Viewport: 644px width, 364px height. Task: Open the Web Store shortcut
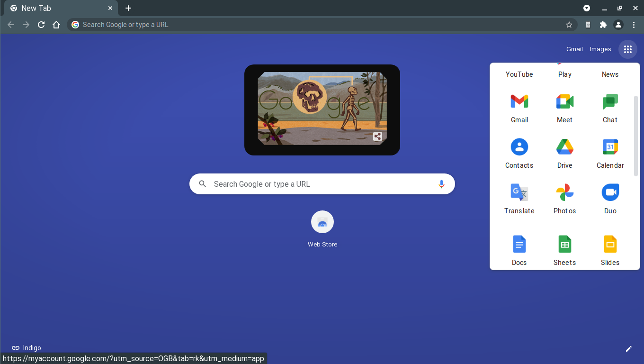pos(322,229)
